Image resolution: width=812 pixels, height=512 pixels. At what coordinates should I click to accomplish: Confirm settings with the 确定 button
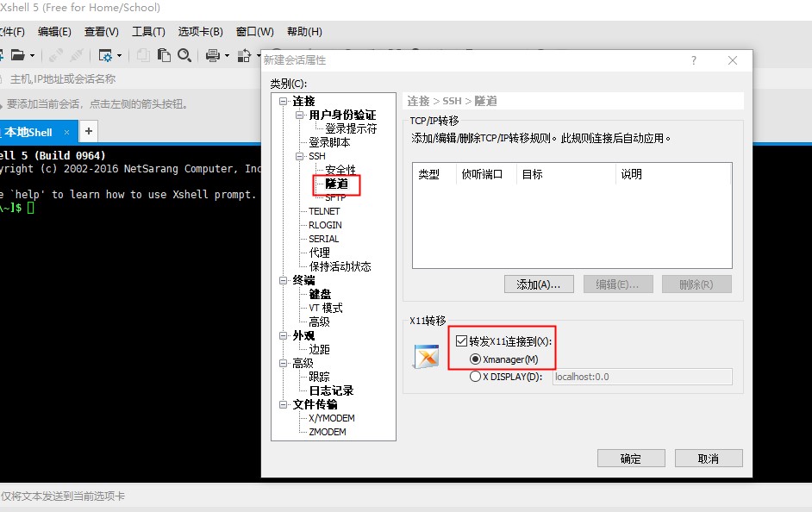(630, 458)
